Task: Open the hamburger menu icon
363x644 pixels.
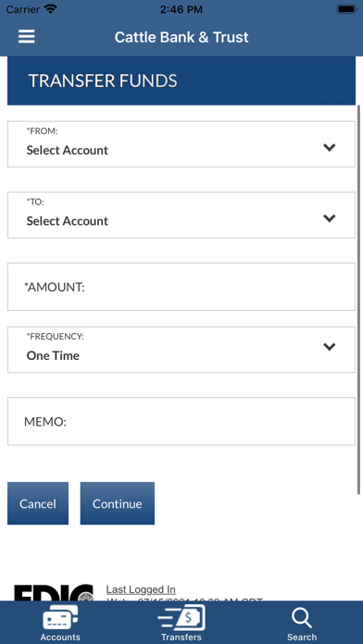Action: tap(26, 37)
